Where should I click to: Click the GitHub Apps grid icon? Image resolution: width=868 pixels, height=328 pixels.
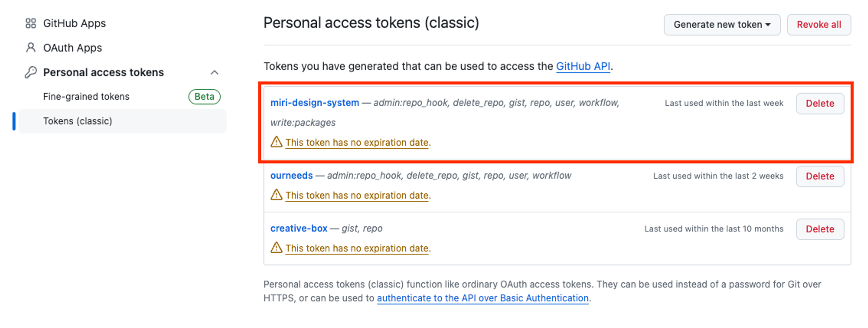(30, 23)
